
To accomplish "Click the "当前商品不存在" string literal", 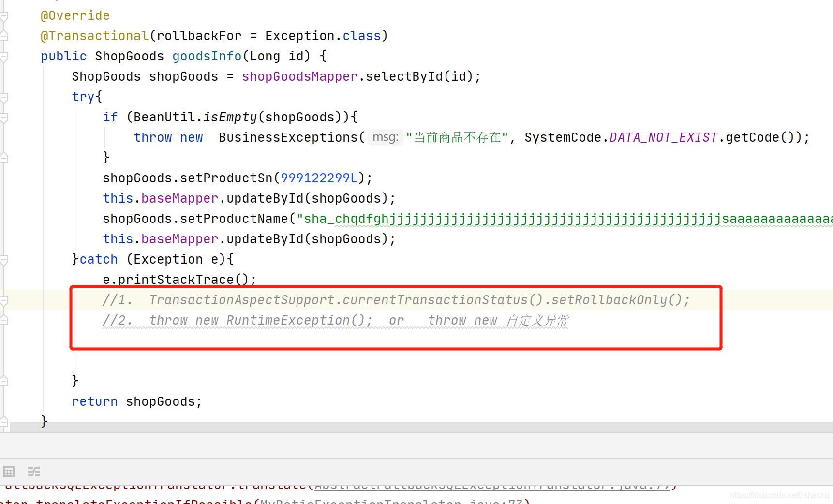I will [x=456, y=137].
